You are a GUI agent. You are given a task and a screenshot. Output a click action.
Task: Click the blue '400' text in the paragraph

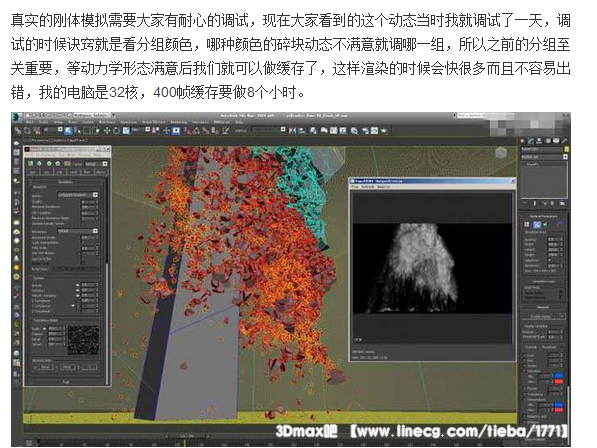[x=164, y=92]
